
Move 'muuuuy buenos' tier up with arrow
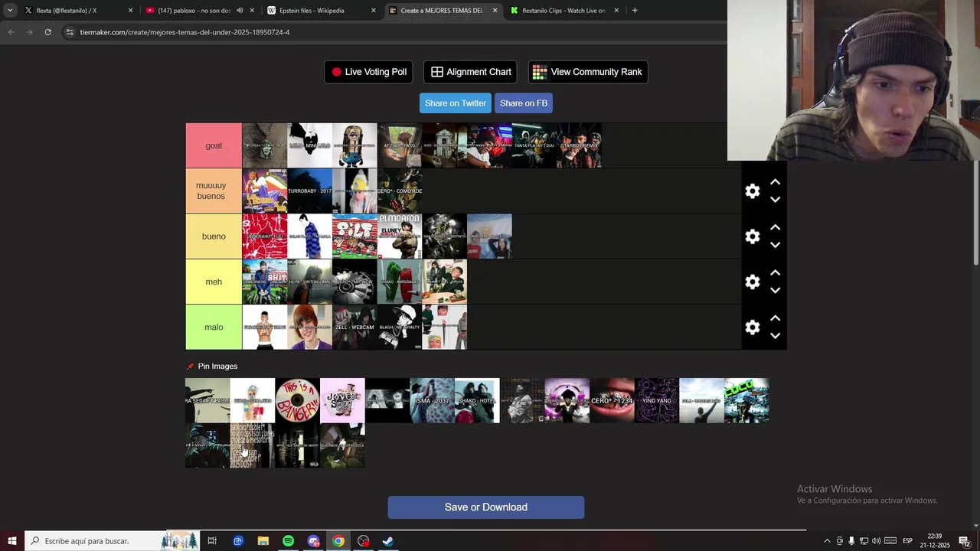pyautogui.click(x=775, y=182)
